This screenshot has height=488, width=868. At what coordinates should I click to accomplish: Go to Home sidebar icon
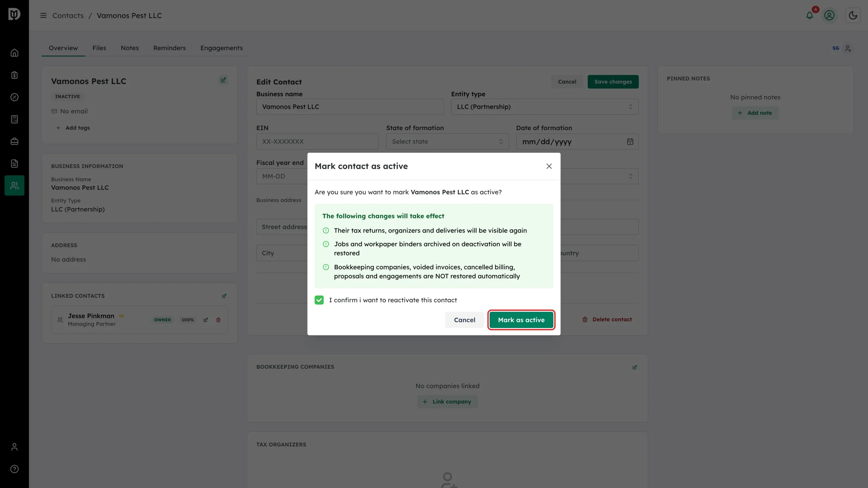click(x=14, y=53)
